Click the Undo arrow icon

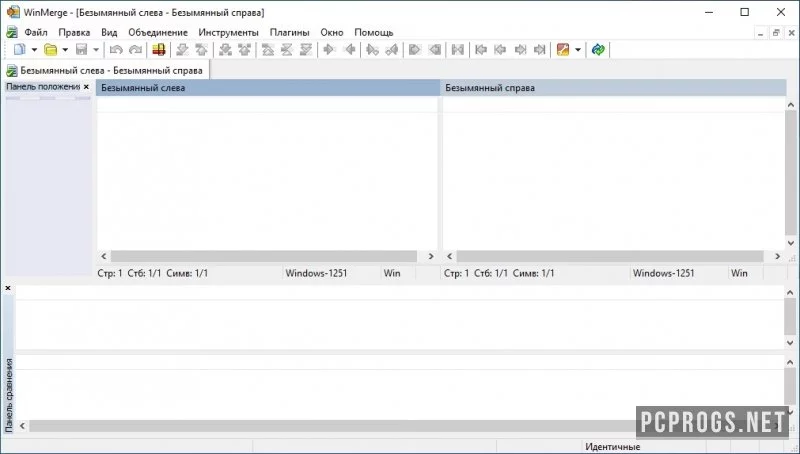[x=116, y=49]
